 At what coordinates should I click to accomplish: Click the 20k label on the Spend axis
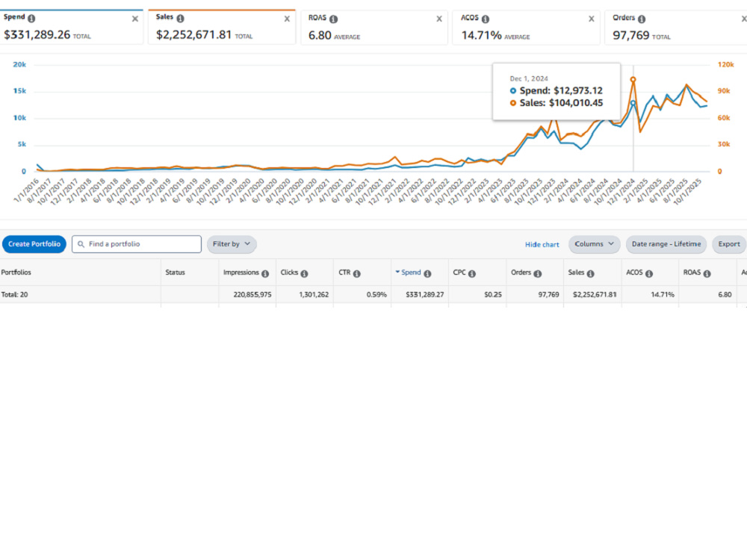[x=19, y=64]
